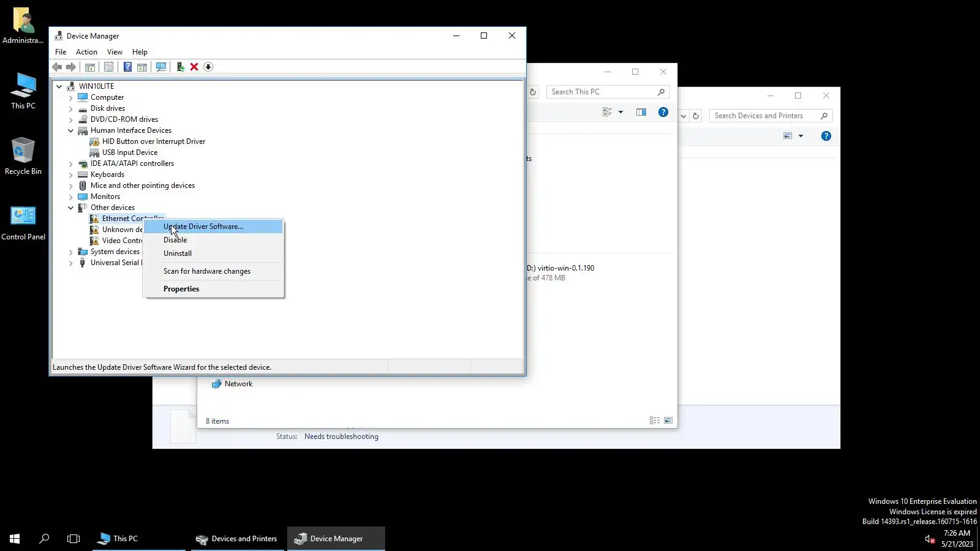Switch to details view in This PC status bar

[x=655, y=421]
